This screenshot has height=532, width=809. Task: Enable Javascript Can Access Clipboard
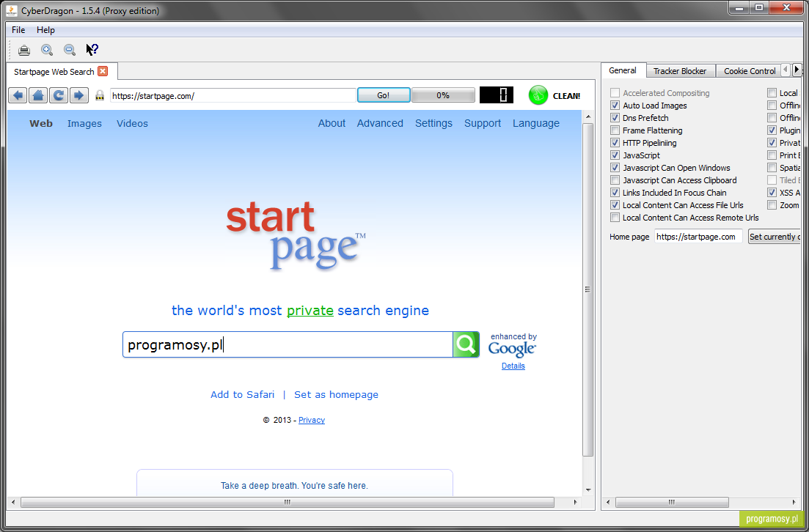615,180
